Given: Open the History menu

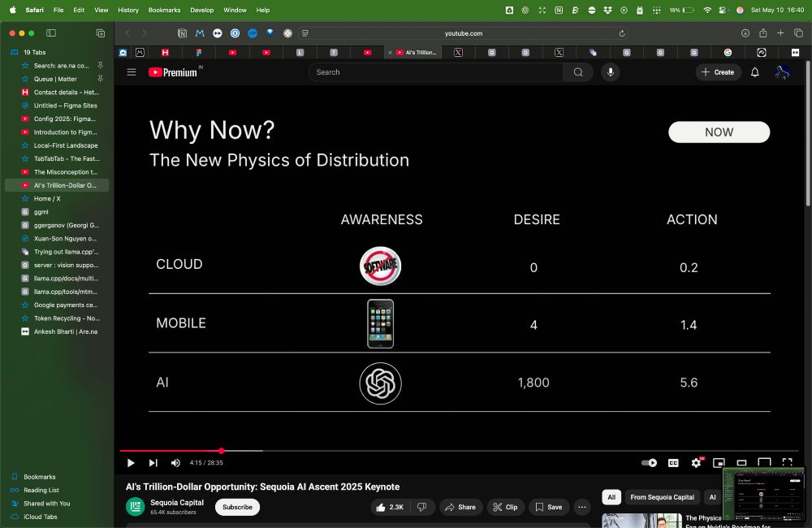Looking at the screenshot, I should [128, 10].
